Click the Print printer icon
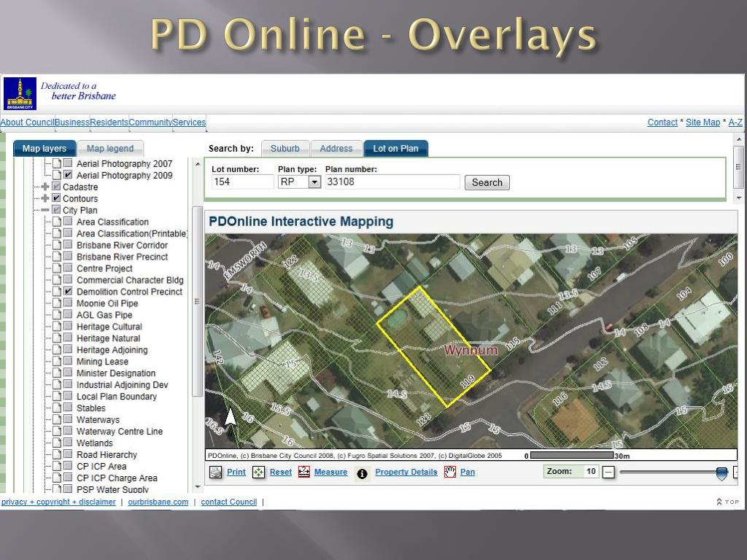 coord(216,472)
